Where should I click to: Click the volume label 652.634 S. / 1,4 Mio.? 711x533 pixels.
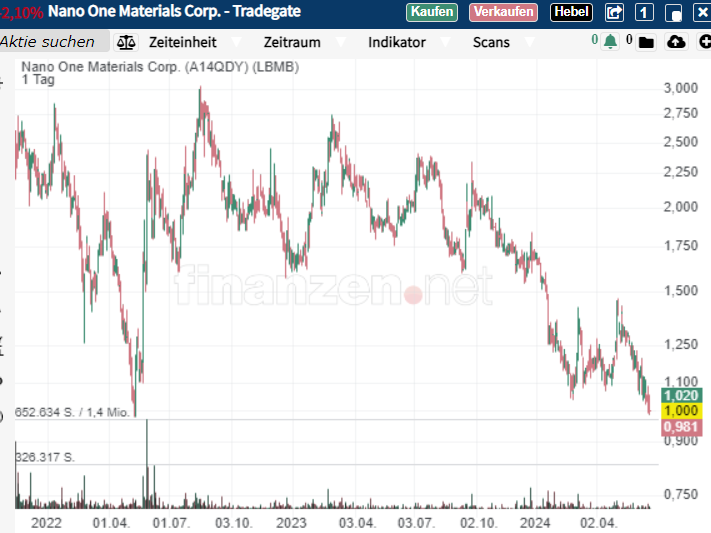point(72,412)
